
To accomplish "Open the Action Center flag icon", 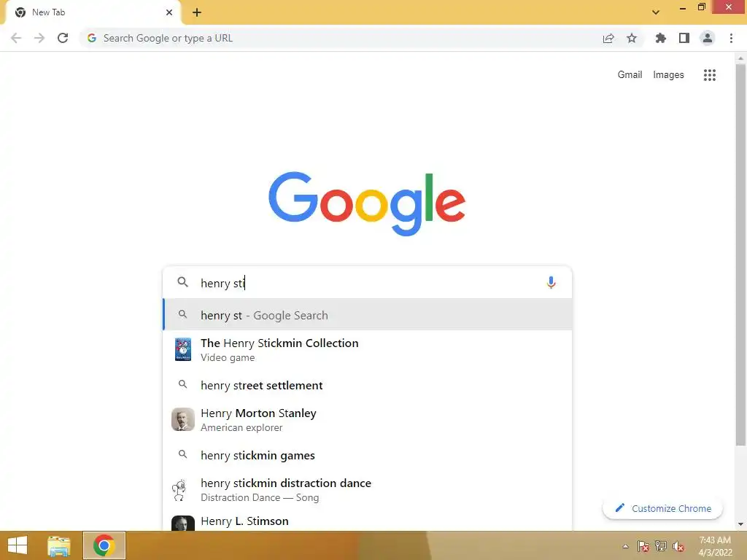I will pyautogui.click(x=643, y=546).
